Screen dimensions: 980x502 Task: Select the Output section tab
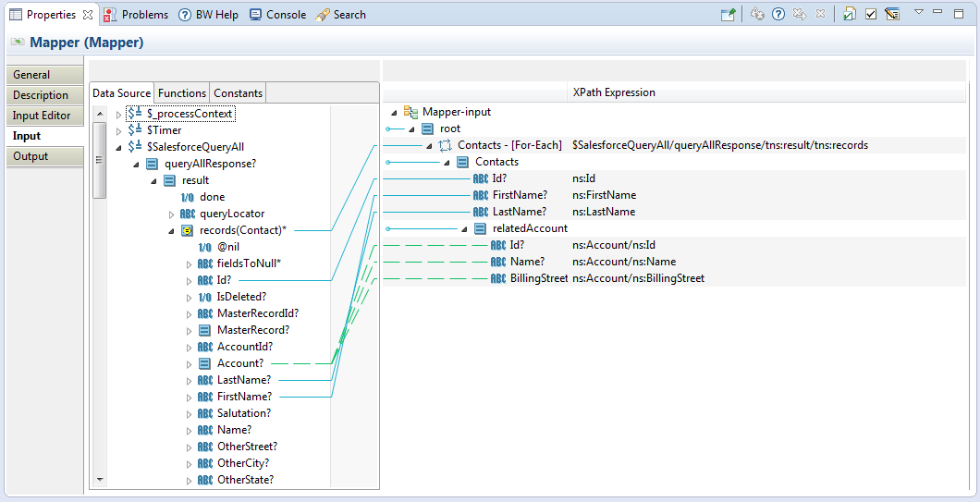[31, 156]
